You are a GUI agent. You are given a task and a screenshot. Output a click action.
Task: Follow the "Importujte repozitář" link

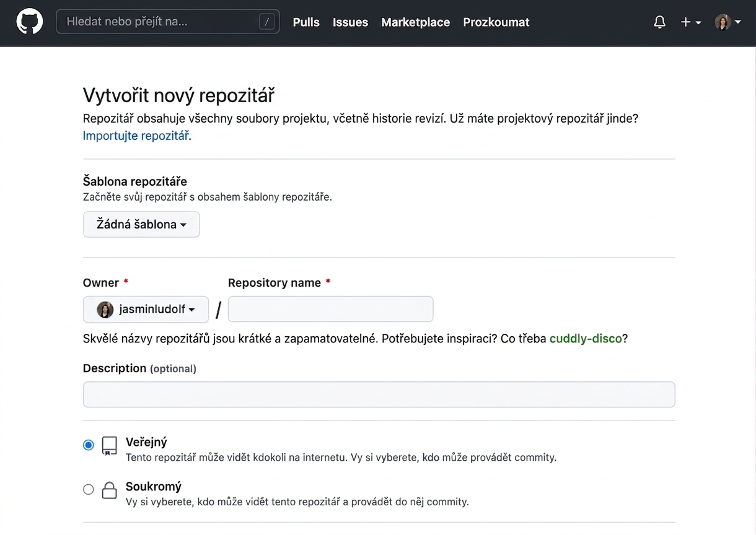coord(136,136)
